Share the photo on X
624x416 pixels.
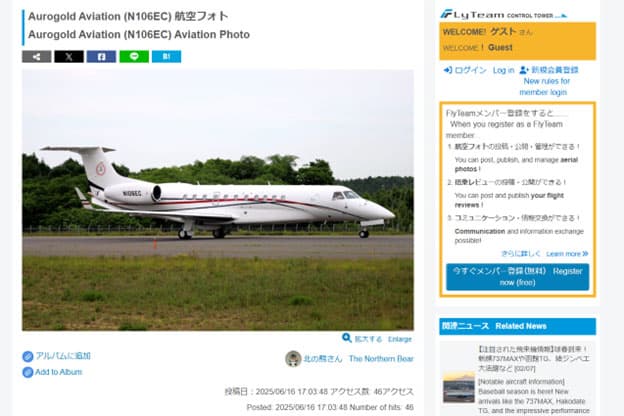pyautogui.click(x=69, y=57)
